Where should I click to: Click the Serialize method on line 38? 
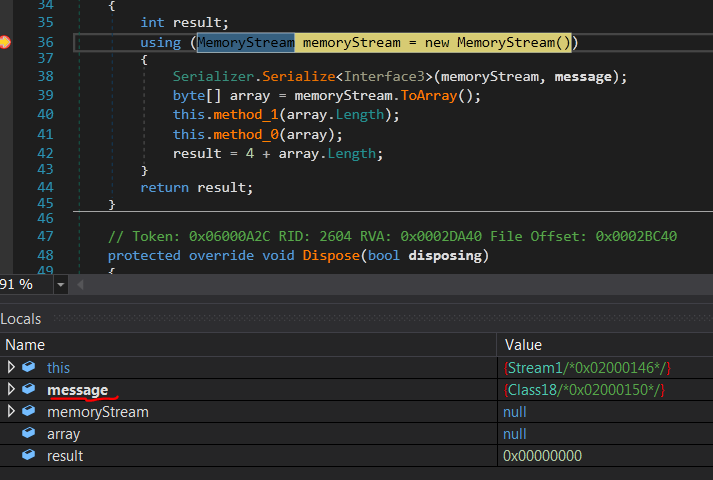tap(299, 76)
